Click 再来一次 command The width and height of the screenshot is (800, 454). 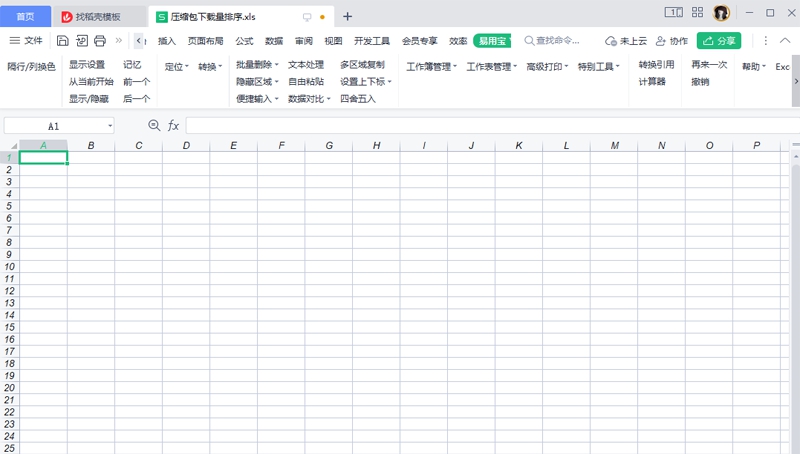(x=709, y=64)
